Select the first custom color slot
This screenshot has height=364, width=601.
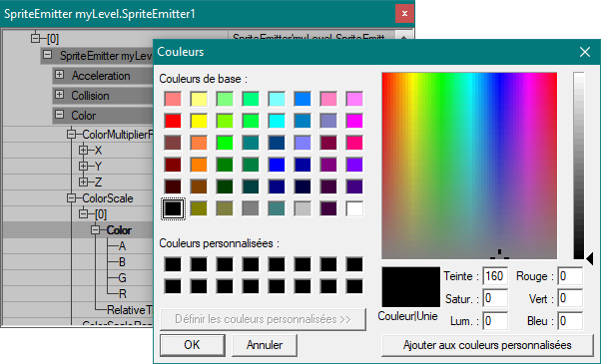[x=173, y=264]
